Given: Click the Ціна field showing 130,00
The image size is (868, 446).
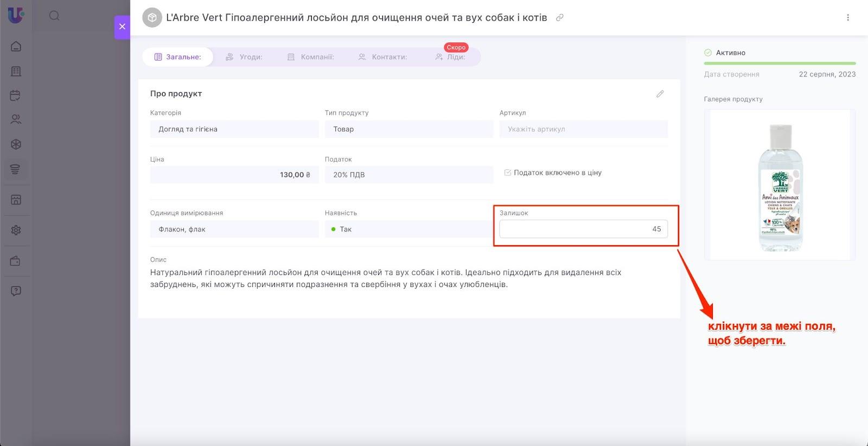Looking at the screenshot, I should point(234,175).
